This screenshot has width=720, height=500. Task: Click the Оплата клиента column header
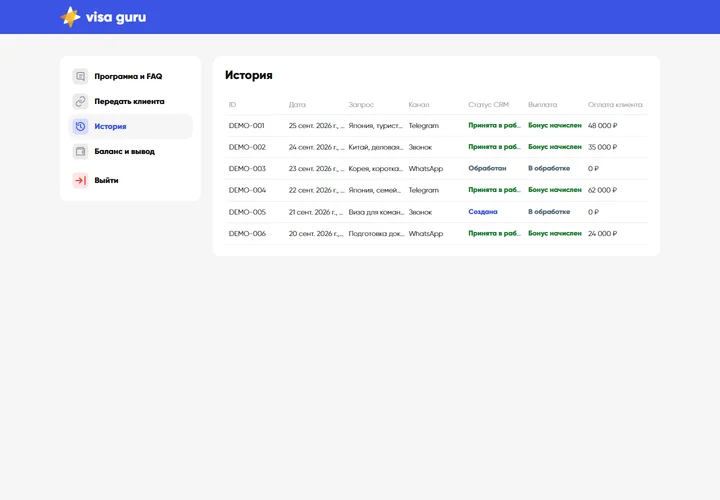click(615, 105)
